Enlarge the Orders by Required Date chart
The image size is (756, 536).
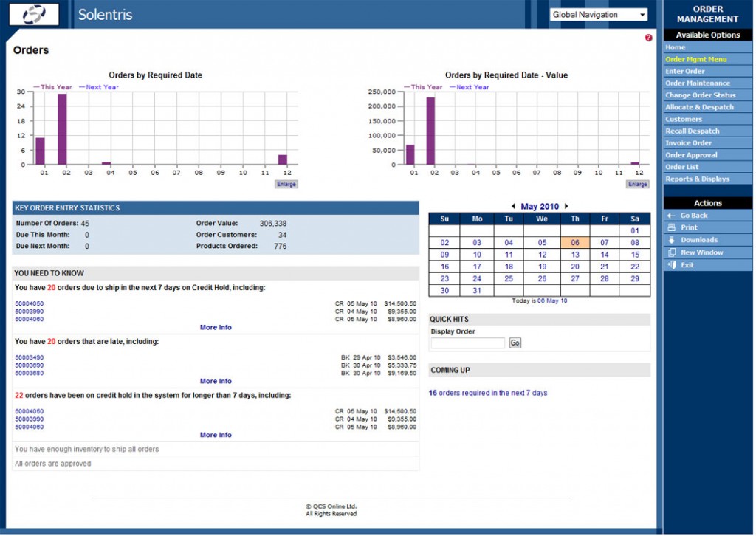(286, 184)
